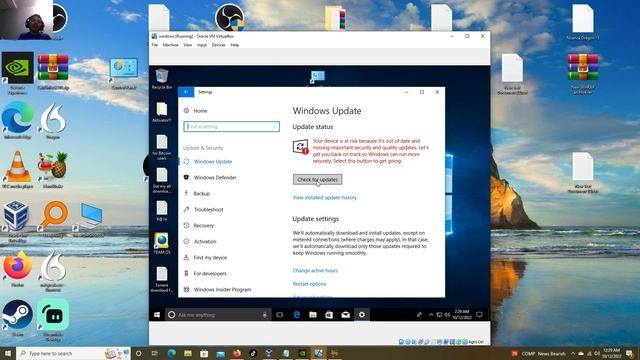Viewport: 640px width, 360px height.
Task: Open For developers settings page
Action: coord(210,273)
